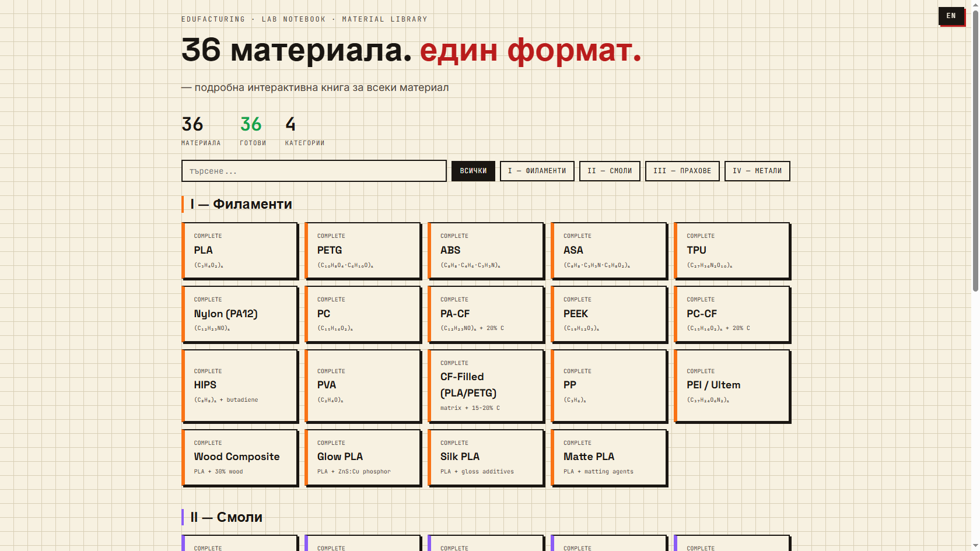The width and height of the screenshot is (980, 551).
Task: Open the PLA material card
Action: pos(240,251)
